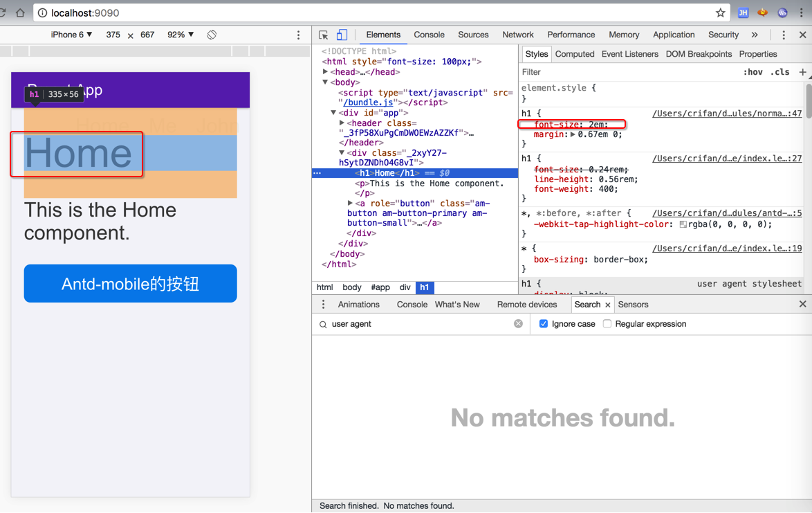Image resolution: width=812 pixels, height=513 pixels.
Task: Open the Security tab
Action: click(x=723, y=35)
